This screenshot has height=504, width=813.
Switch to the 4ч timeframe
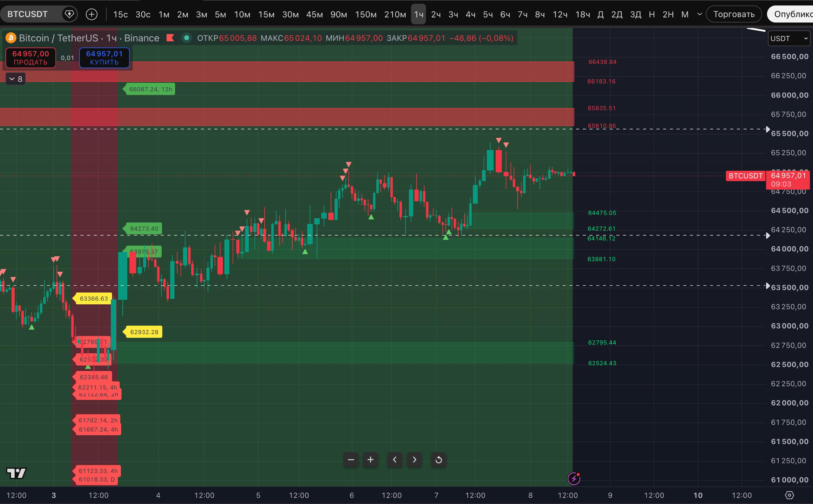point(470,14)
